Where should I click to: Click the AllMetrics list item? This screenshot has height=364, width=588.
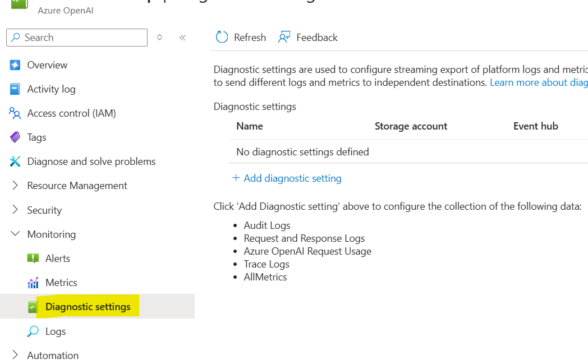(x=265, y=277)
